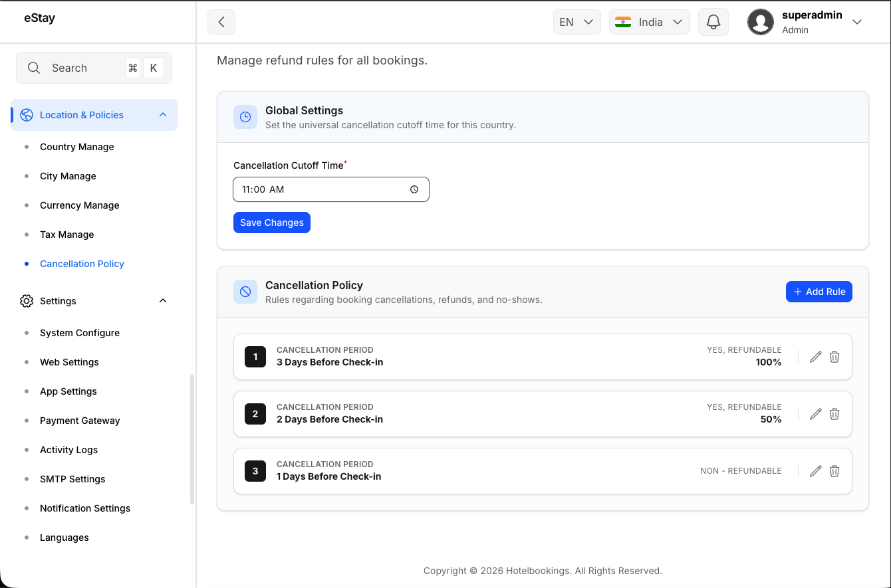Delete the 2 Days Before Check-in rule
Viewport: 891px width, 588px height.
pos(834,414)
